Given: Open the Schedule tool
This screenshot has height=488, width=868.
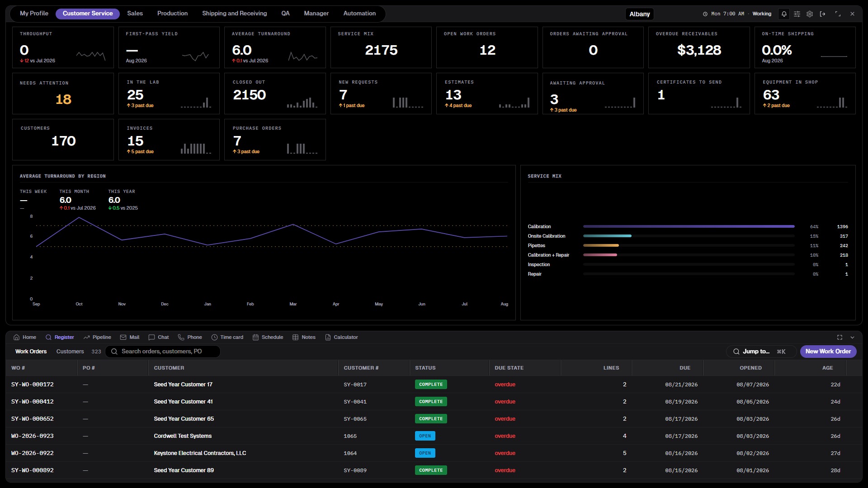Looking at the screenshot, I should pos(268,338).
